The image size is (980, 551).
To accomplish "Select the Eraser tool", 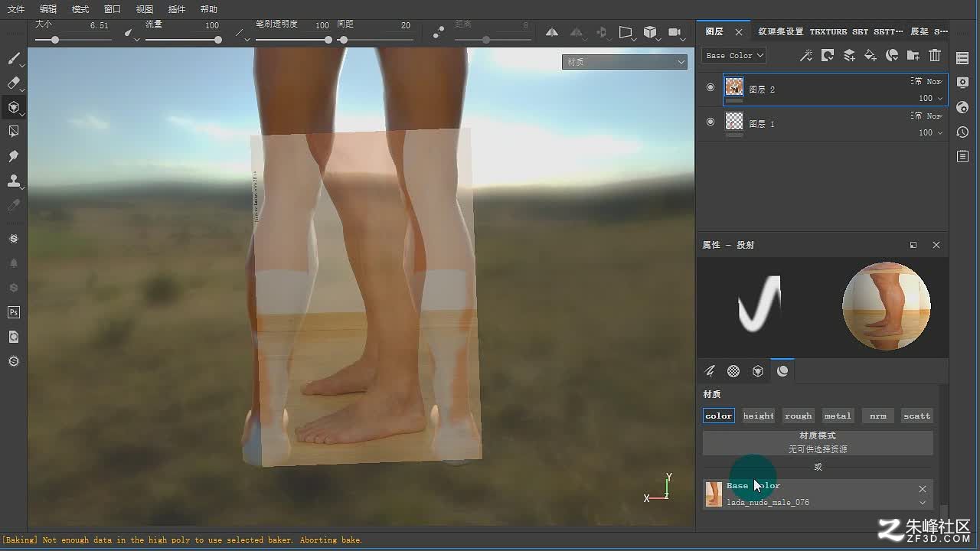I will point(13,83).
